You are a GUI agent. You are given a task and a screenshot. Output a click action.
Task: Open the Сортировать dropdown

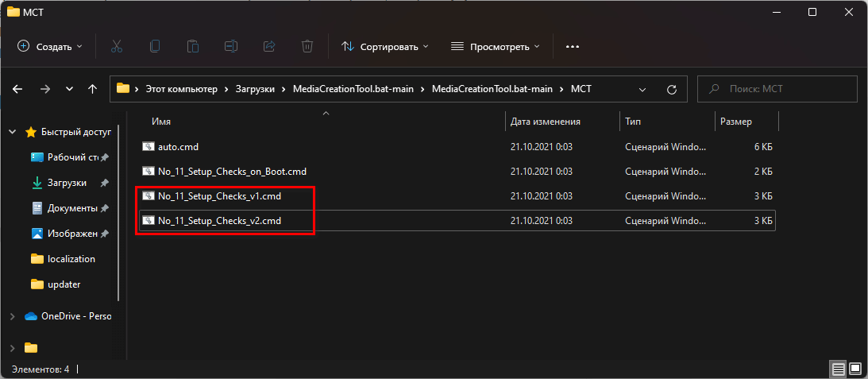pos(385,47)
